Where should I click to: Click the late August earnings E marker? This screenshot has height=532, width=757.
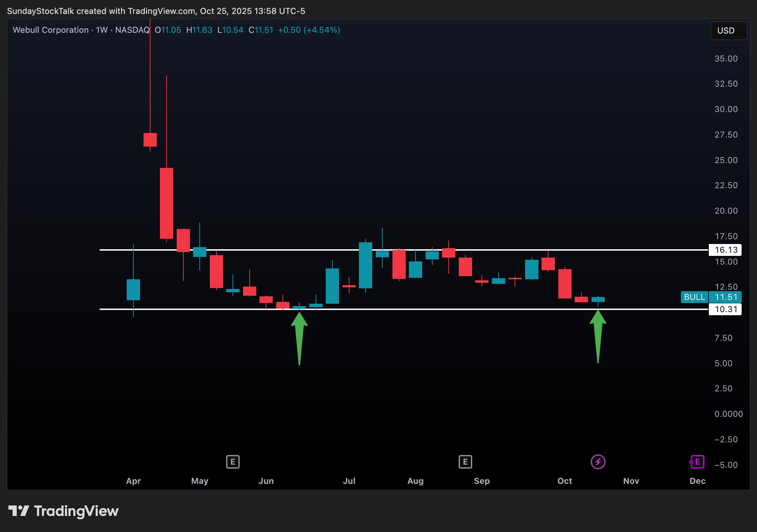(465, 462)
